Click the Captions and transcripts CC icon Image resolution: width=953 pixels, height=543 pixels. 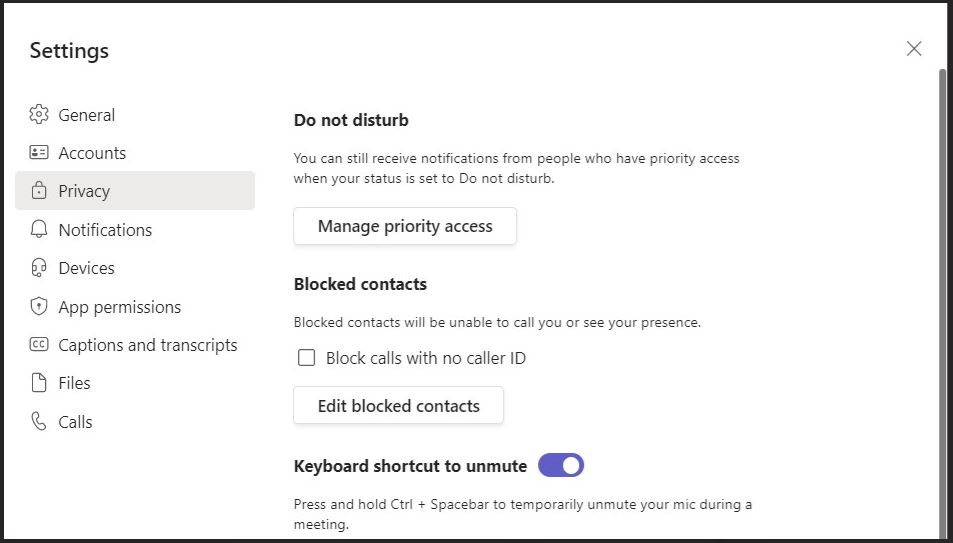pyautogui.click(x=39, y=345)
